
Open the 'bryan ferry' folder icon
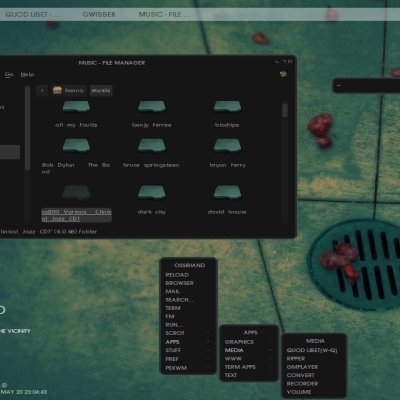227,146
